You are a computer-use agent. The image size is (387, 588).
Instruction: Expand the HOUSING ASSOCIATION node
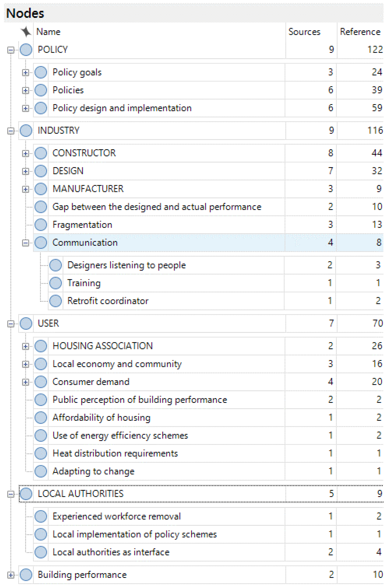click(x=25, y=346)
